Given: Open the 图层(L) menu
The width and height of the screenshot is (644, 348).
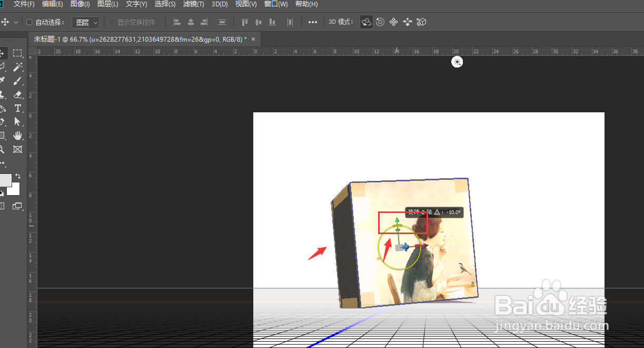Looking at the screenshot, I should pos(108,4).
